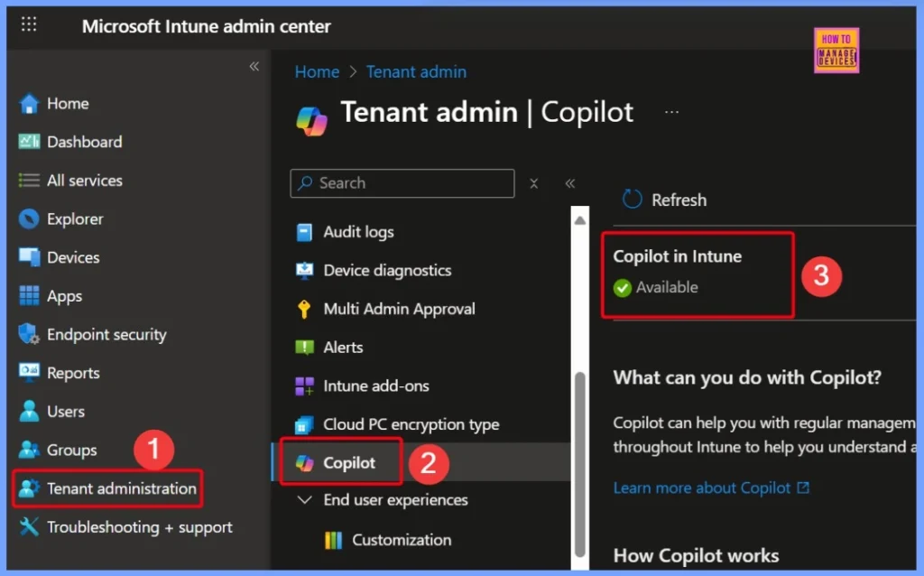Image resolution: width=924 pixels, height=576 pixels.
Task: Collapse the left navigation sidebar
Action: [x=254, y=66]
